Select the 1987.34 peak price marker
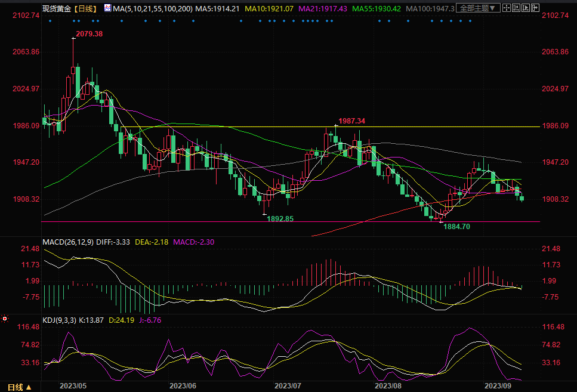 (351, 121)
